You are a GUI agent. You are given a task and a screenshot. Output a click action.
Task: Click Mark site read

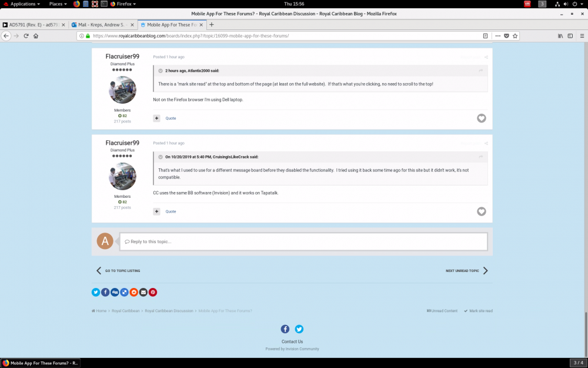pyautogui.click(x=479, y=311)
